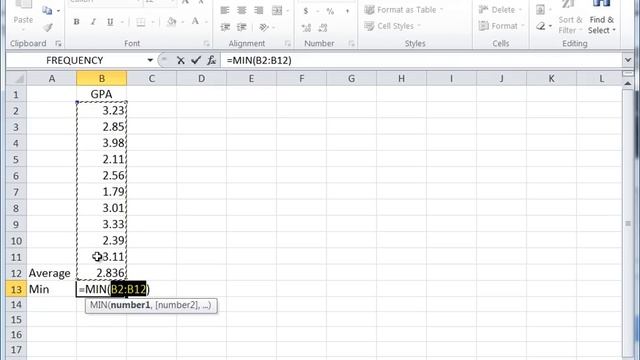
Task: Apply the Font Color letter A
Action: [x=195, y=22]
